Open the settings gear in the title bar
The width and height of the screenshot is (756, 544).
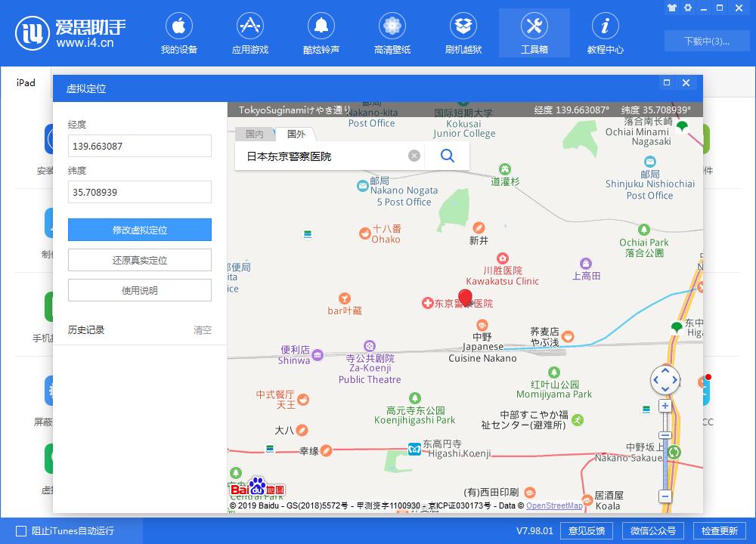coord(688,7)
